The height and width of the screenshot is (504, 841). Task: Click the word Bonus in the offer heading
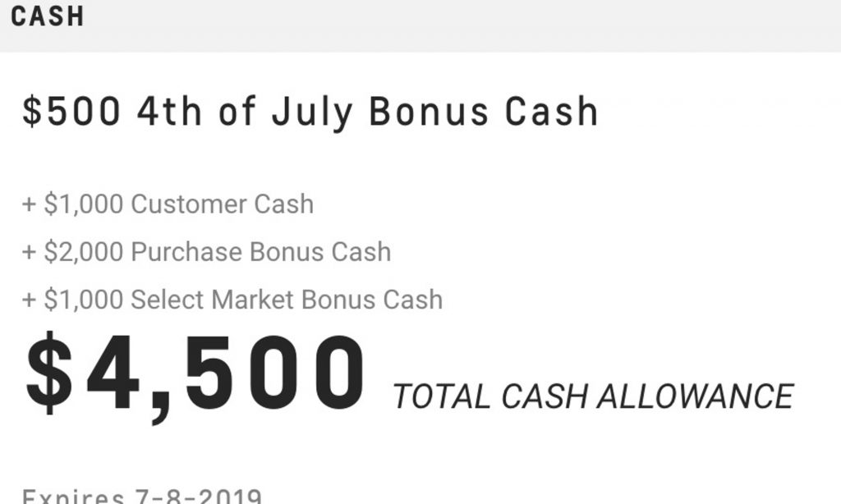pyautogui.click(x=429, y=112)
